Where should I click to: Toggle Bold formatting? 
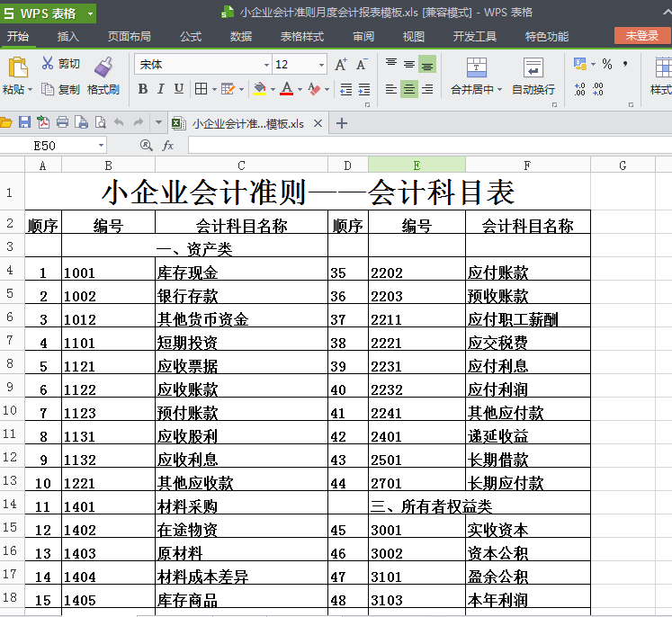pos(143,89)
